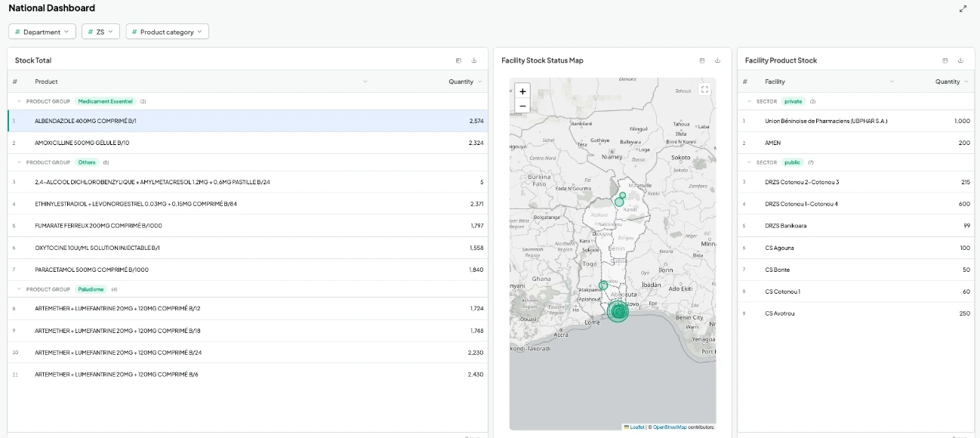Click the private sector tag
Image resolution: width=980 pixels, height=438 pixels.
[794, 101]
